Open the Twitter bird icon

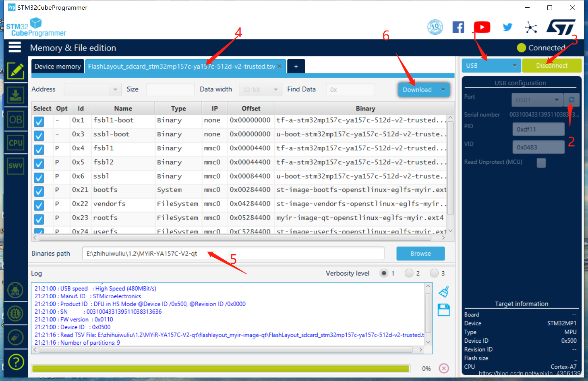coord(507,27)
